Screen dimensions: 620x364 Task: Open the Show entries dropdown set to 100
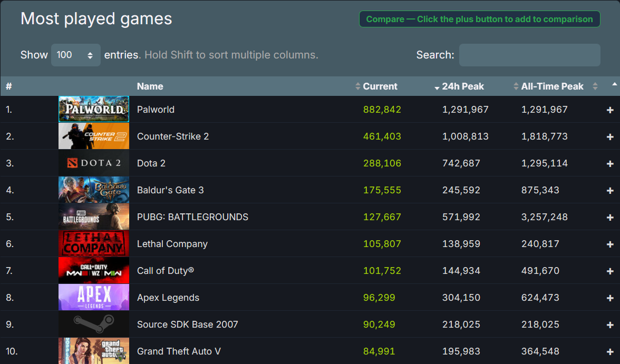click(75, 55)
